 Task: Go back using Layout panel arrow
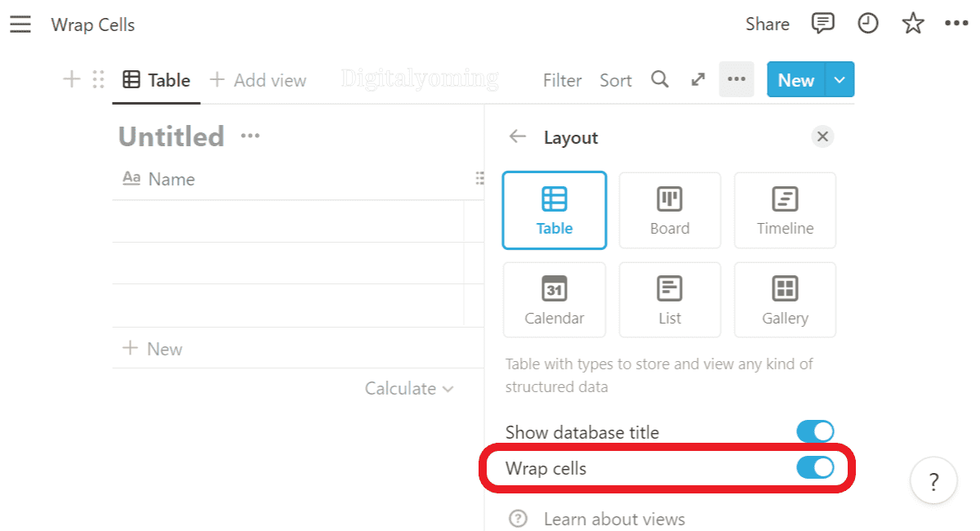pos(518,136)
